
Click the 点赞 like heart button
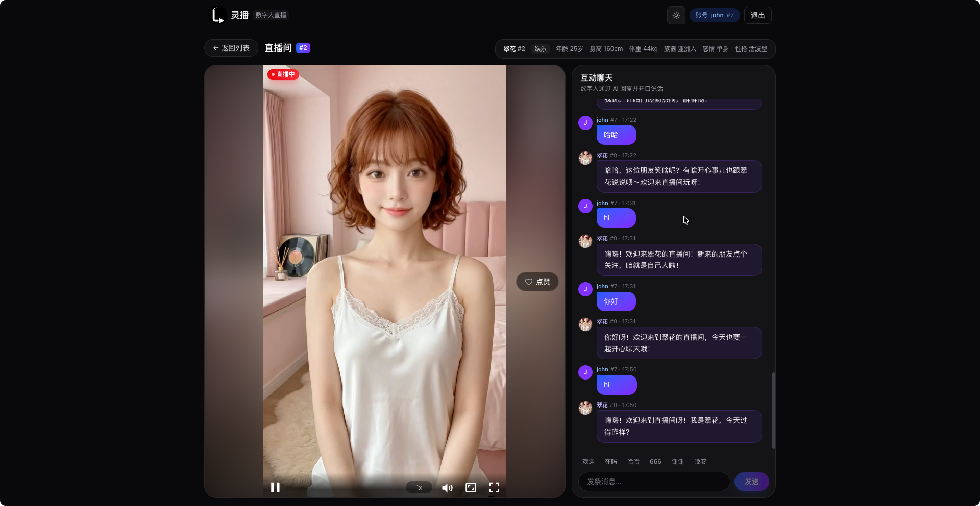click(x=537, y=282)
